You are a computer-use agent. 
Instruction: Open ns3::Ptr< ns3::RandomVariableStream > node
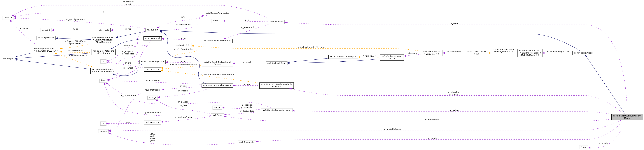tap(276, 86)
